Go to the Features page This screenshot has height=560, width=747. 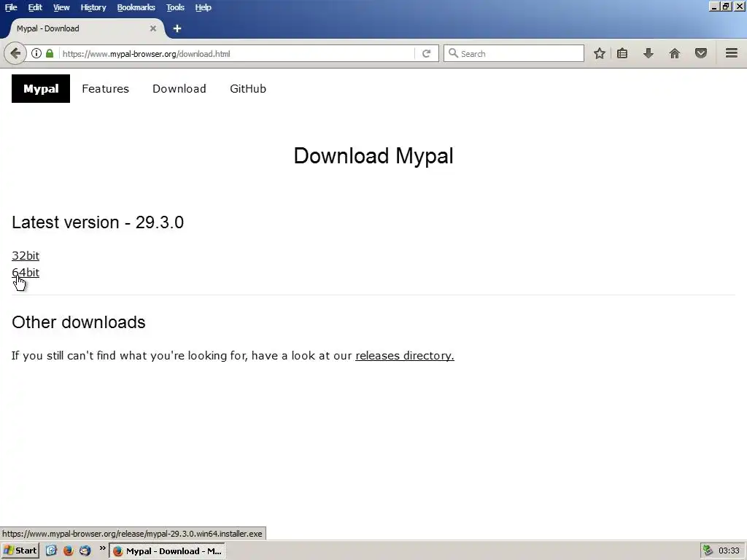105,88
